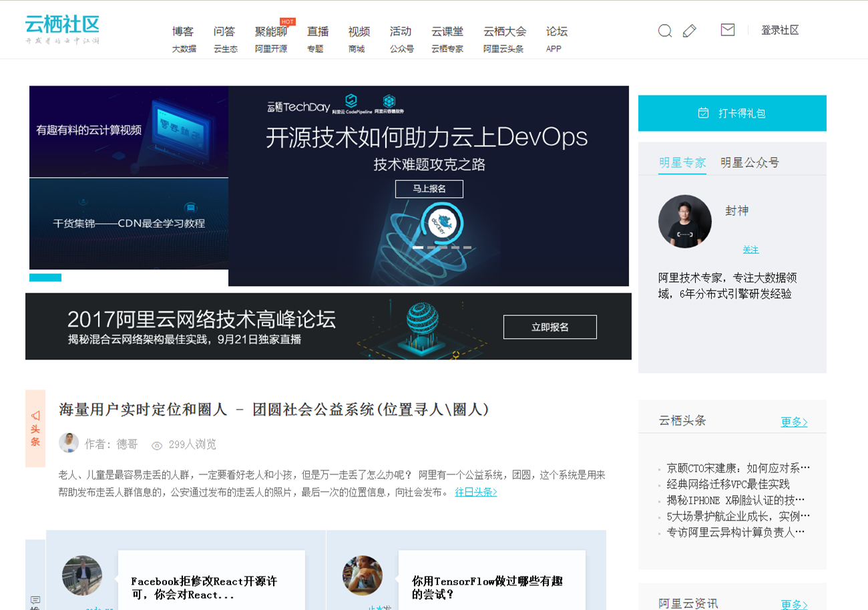This screenshot has width=868, height=610.
Task: Open 经典网络迁移VPC最佳实践 item
Action: pyautogui.click(x=728, y=484)
